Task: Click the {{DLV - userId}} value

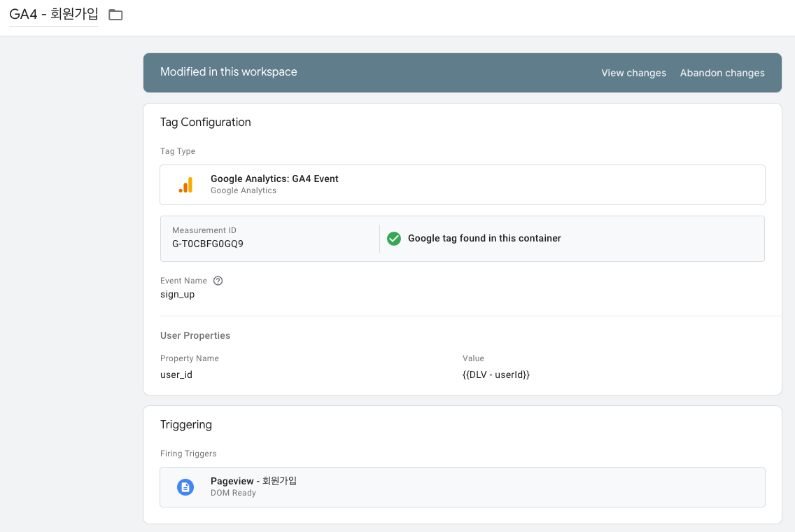Action: 496,374
